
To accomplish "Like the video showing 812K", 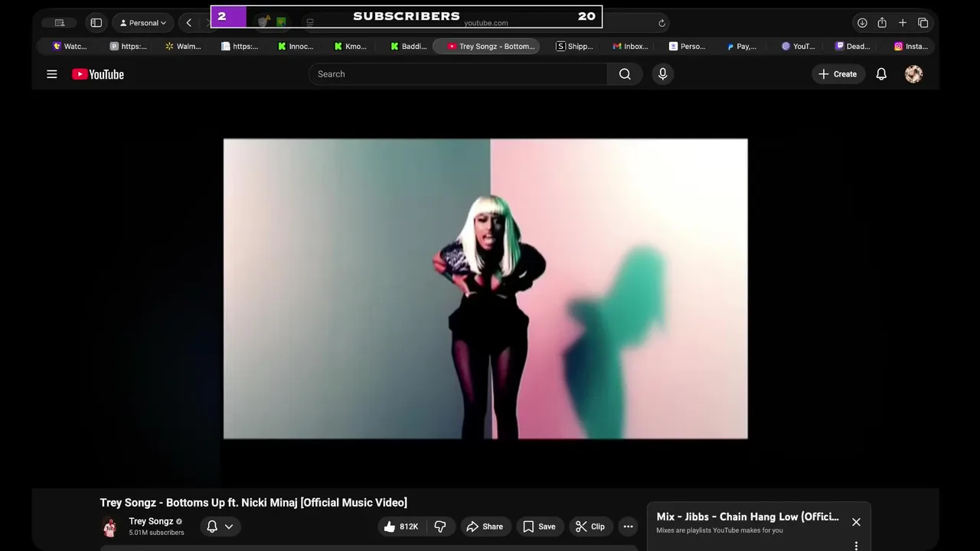I will click(401, 527).
